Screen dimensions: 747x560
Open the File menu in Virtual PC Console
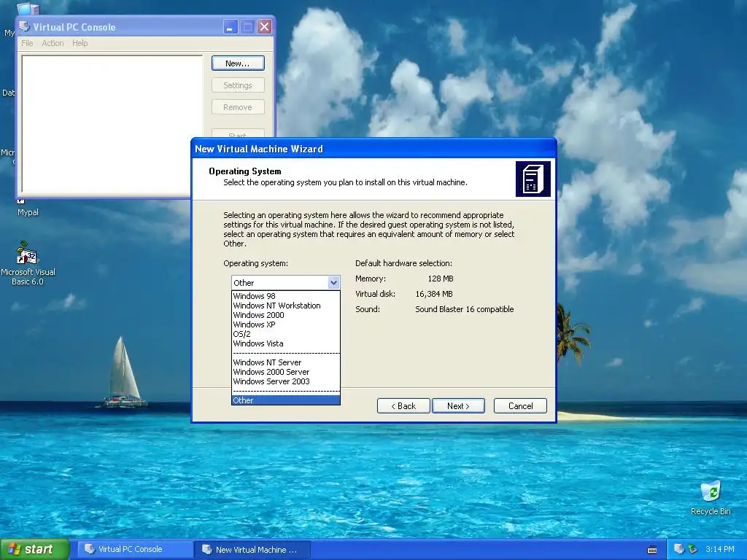27,43
